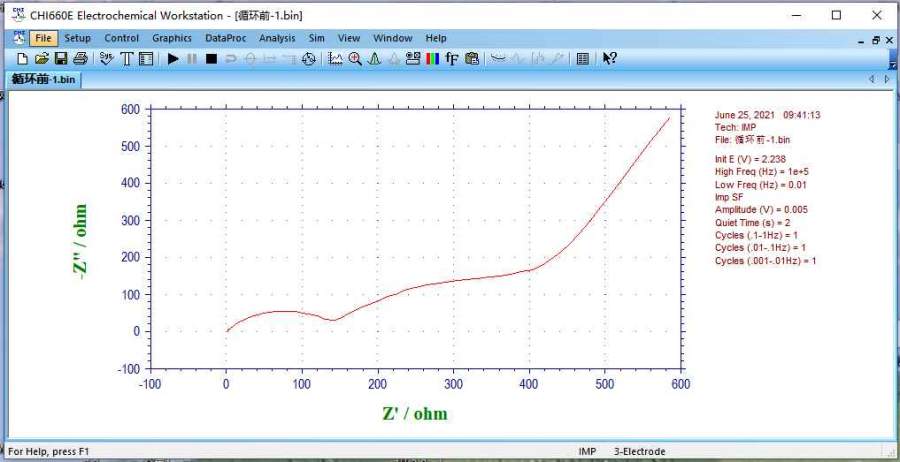Open the DataProc menu
The image size is (900, 462).
(225, 38)
